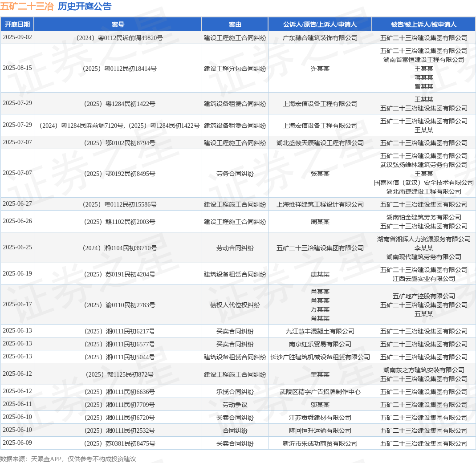Viewport: 476px width, 463px height.
Task: Click the 开庭日期 column header
Action: [x=17, y=24]
